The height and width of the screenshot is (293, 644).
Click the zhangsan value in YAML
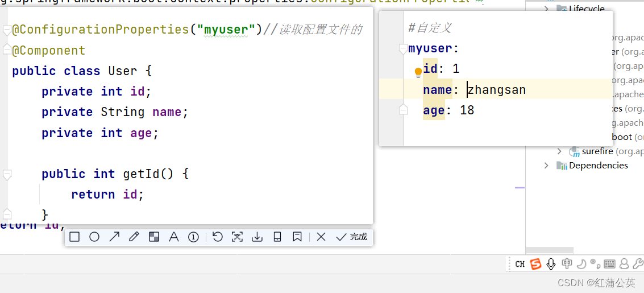pyautogui.click(x=497, y=89)
